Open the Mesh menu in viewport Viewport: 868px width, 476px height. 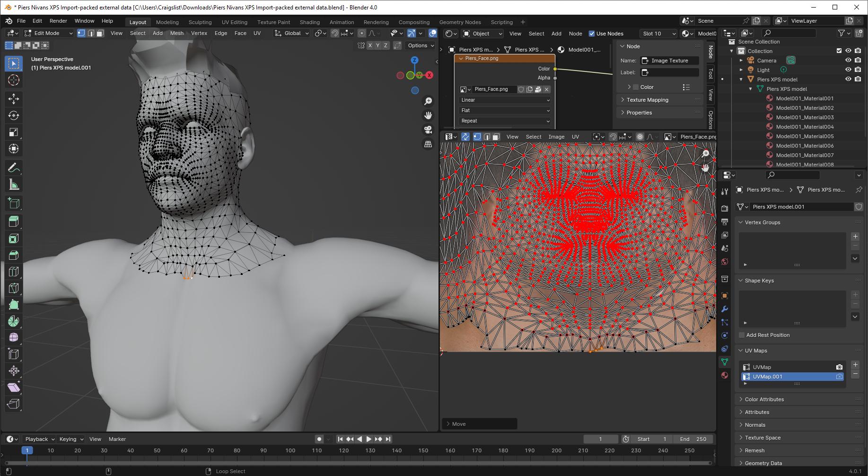click(x=176, y=33)
